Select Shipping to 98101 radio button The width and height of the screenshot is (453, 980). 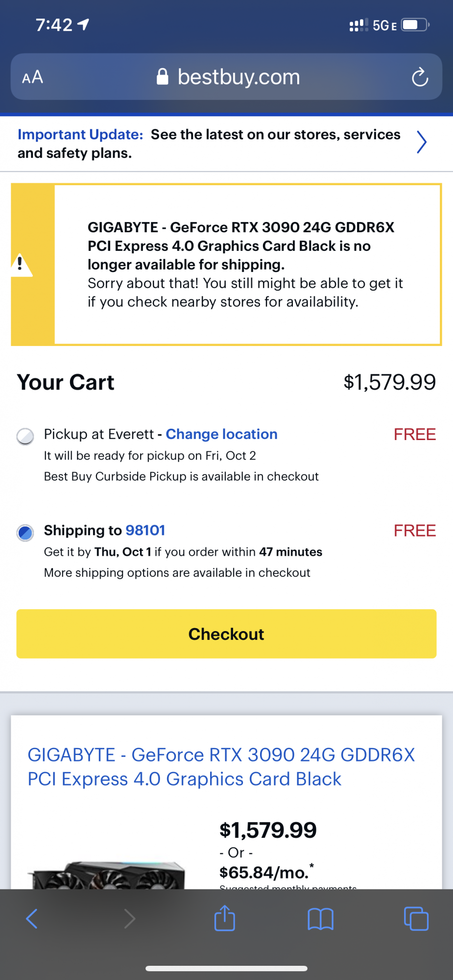coord(25,532)
